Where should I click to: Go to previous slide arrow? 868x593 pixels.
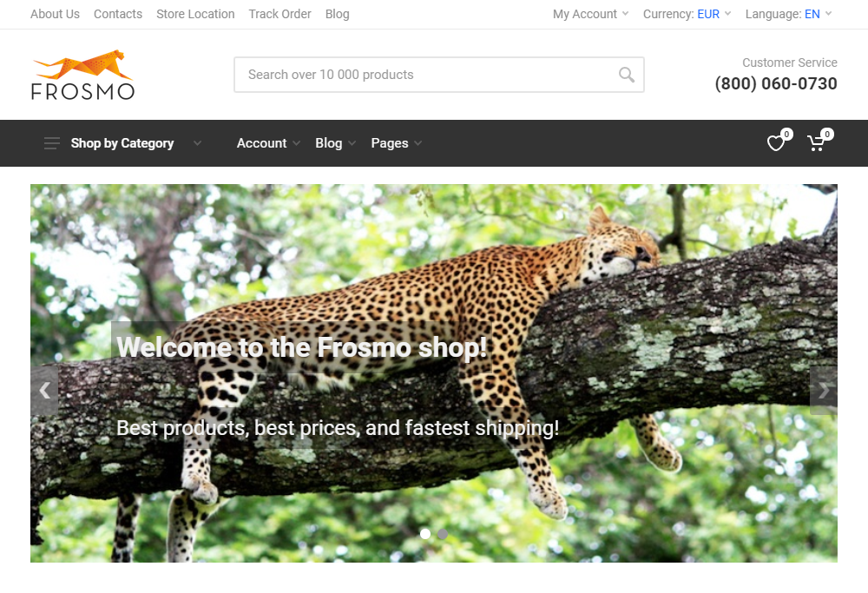[44, 390]
